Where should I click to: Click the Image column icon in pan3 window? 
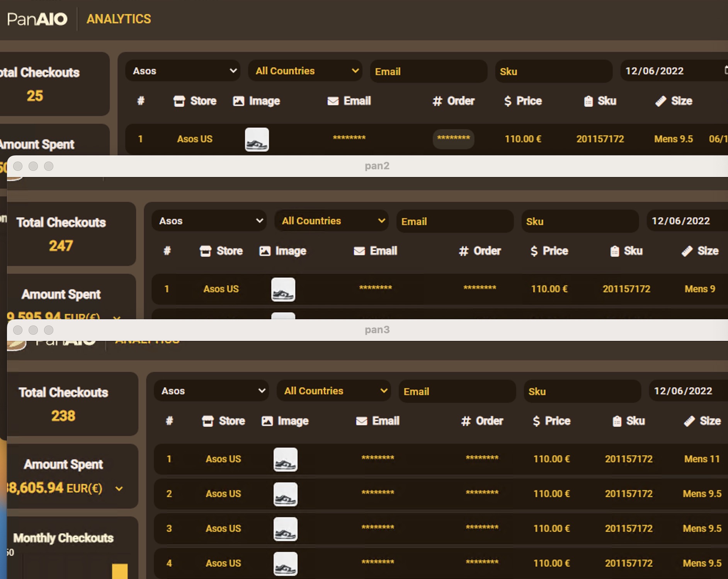point(267,421)
